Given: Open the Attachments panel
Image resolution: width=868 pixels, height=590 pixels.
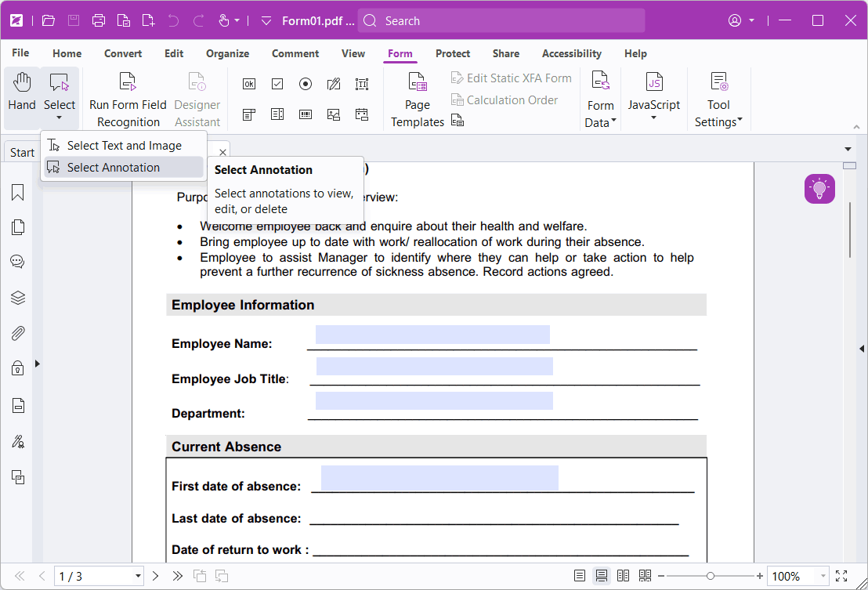Looking at the screenshot, I should click(17, 332).
